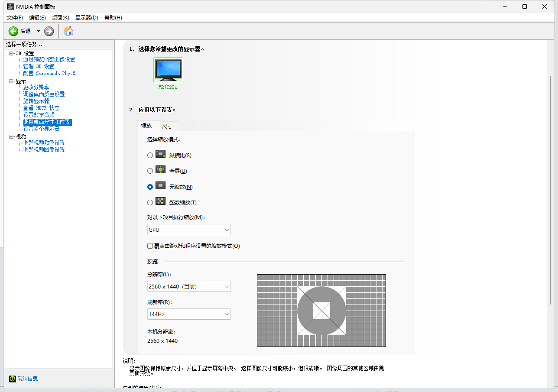Click the 系统信息 link
Image resolution: width=558 pixels, height=392 pixels.
pos(28,379)
